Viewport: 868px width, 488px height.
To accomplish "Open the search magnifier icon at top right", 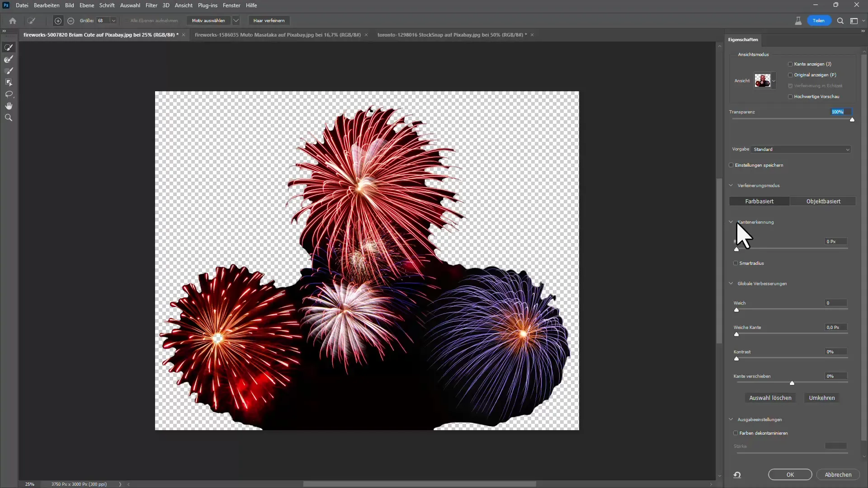I will pyautogui.click(x=840, y=21).
